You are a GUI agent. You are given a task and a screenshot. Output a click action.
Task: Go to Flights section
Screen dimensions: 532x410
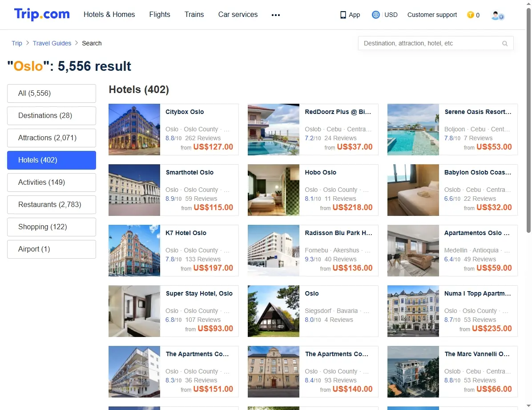pyautogui.click(x=159, y=14)
